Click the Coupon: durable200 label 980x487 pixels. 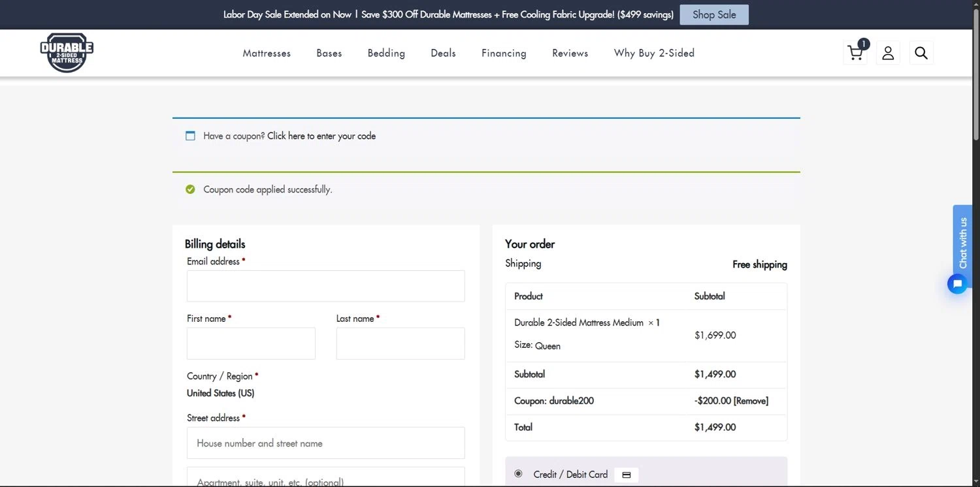554,401
